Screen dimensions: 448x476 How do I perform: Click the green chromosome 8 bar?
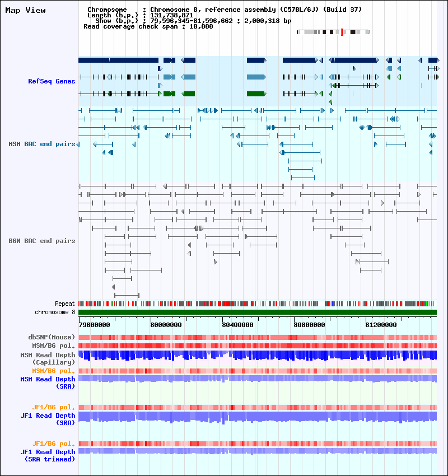(x=258, y=312)
